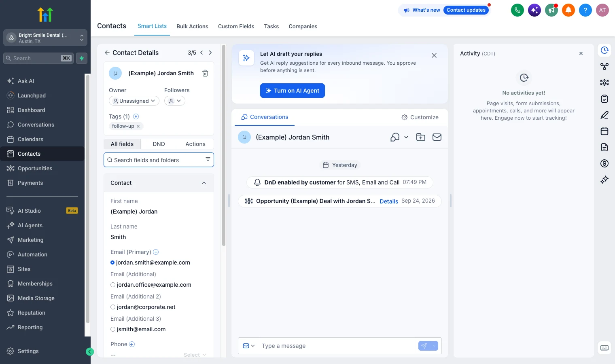This screenshot has height=364, width=615.
Task: Collapse the Contact section
Action: point(204,183)
